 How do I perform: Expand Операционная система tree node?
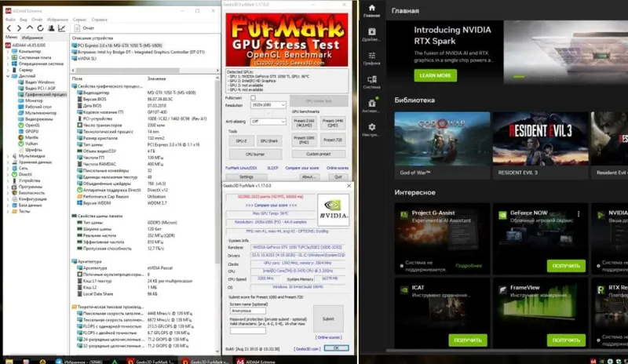click(x=8, y=64)
